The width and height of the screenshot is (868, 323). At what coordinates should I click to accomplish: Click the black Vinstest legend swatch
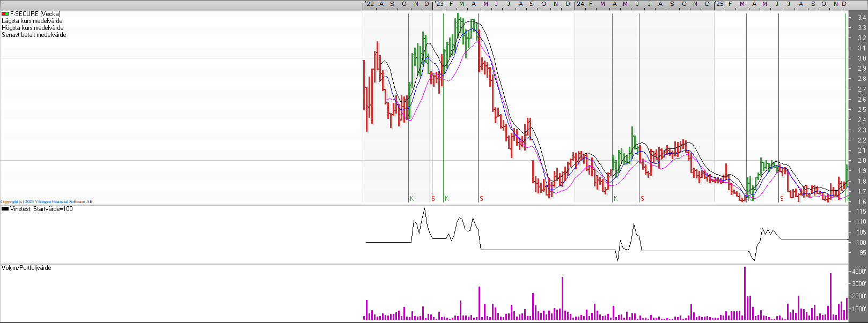coord(5,209)
